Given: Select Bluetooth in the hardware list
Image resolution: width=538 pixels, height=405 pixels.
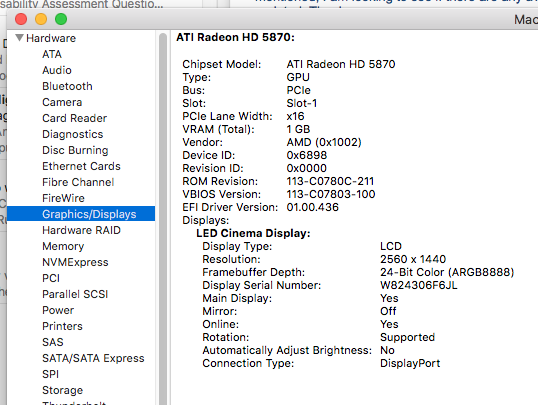Looking at the screenshot, I should pyautogui.click(x=67, y=86).
